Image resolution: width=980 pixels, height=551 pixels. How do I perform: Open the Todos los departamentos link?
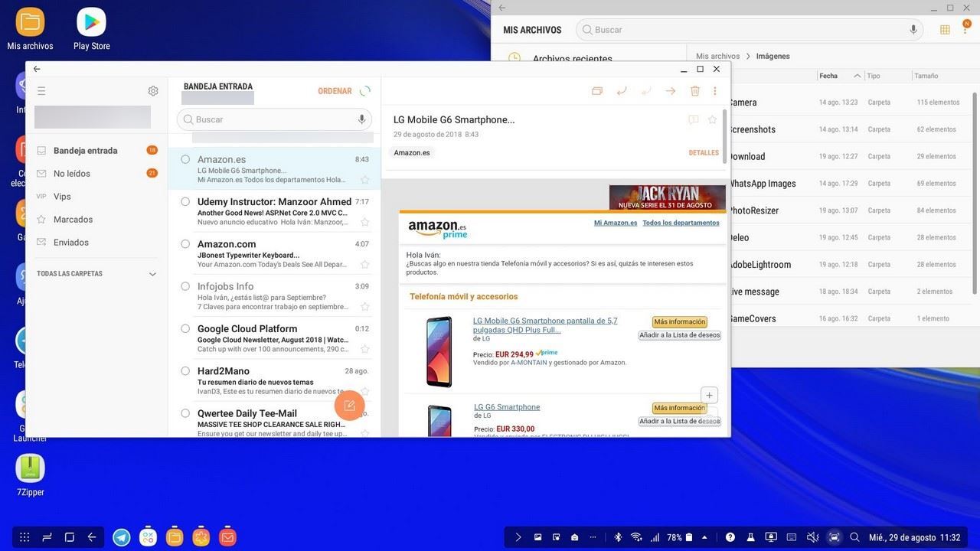pos(681,223)
